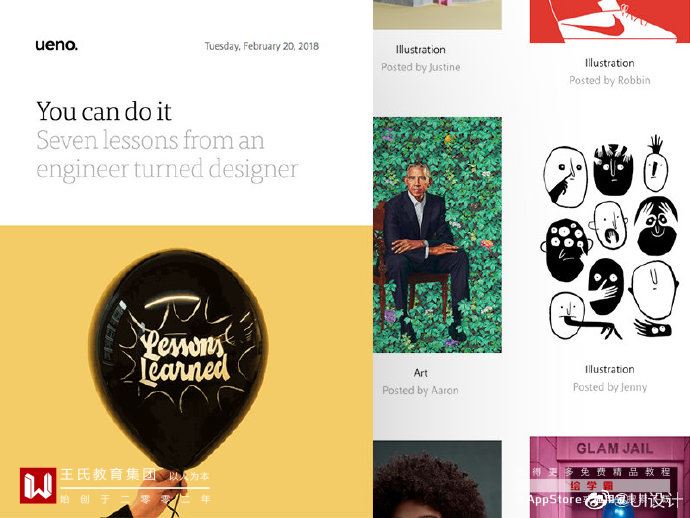Open the black-and-white faces illustration
The width and height of the screenshot is (690, 518).
coord(610,238)
